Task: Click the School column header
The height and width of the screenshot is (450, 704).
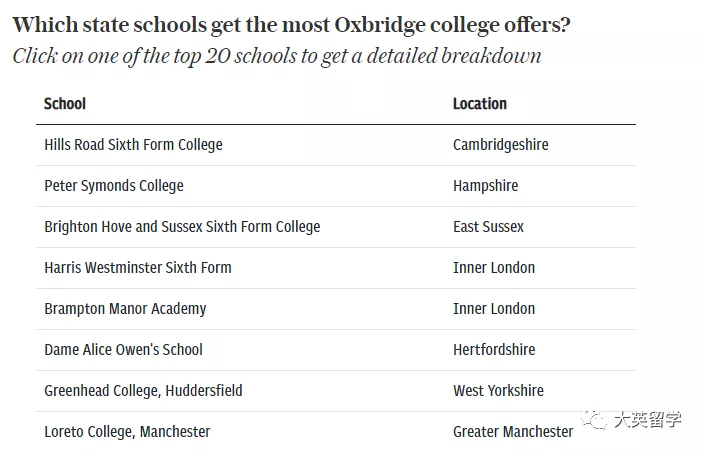Action: click(65, 104)
